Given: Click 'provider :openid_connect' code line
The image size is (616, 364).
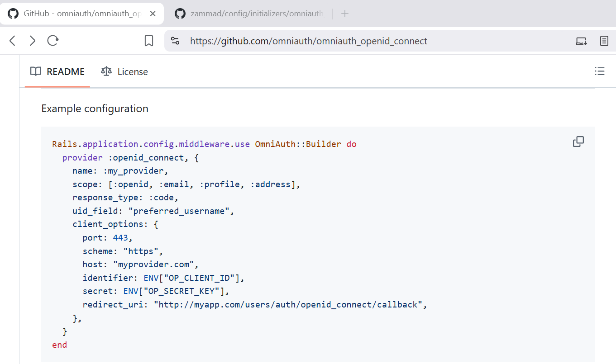Looking at the screenshot, I should coord(131,158).
